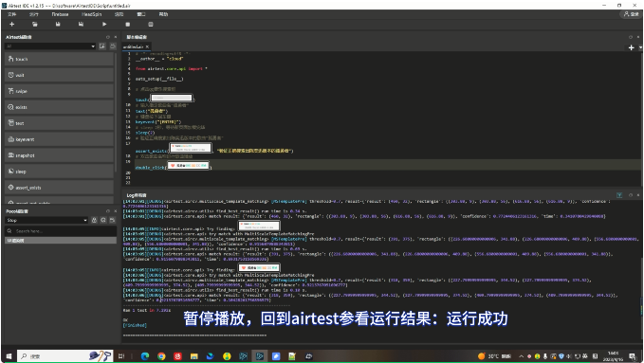The width and height of the screenshot is (644, 363).
Task: Click the Poco lock icon
Action: point(94,220)
